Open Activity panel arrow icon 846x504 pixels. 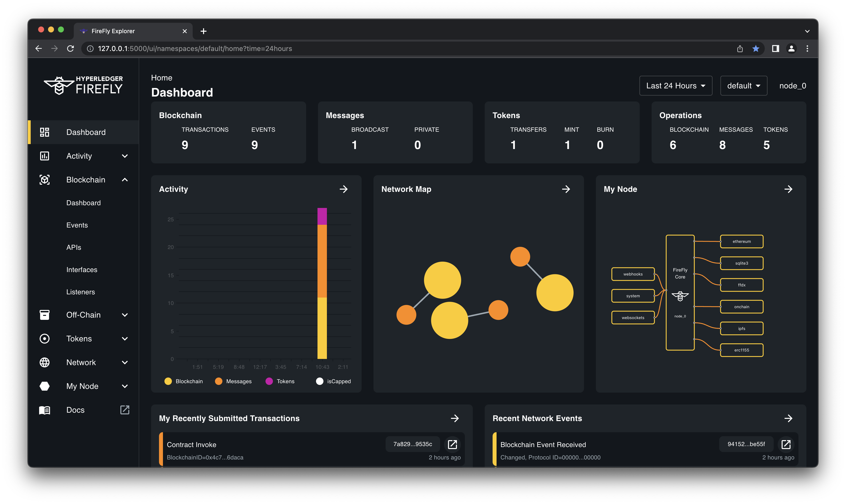(x=344, y=189)
